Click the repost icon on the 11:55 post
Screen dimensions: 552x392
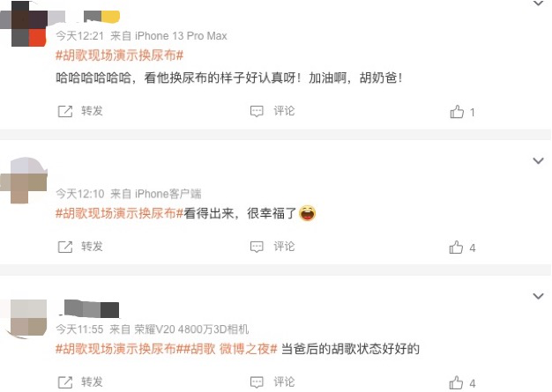[x=65, y=382]
